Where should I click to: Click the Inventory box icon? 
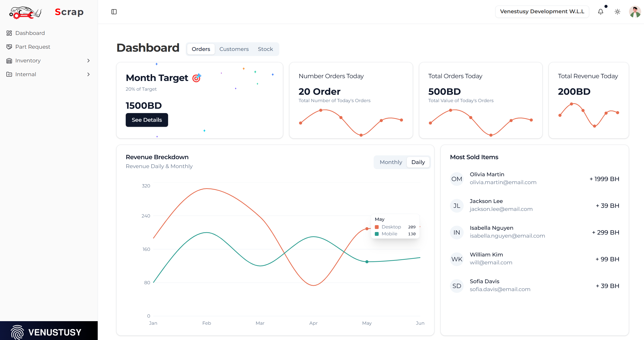[x=9, y=61]
